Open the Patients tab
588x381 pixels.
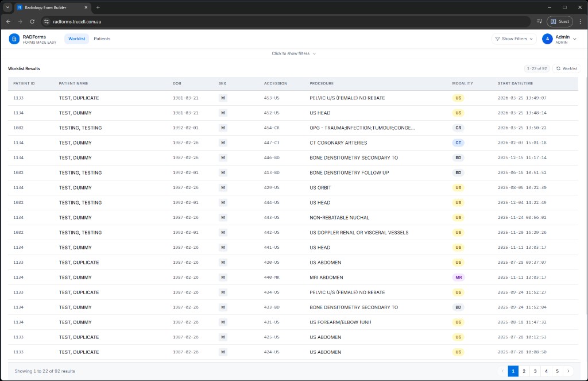[102, 39]
